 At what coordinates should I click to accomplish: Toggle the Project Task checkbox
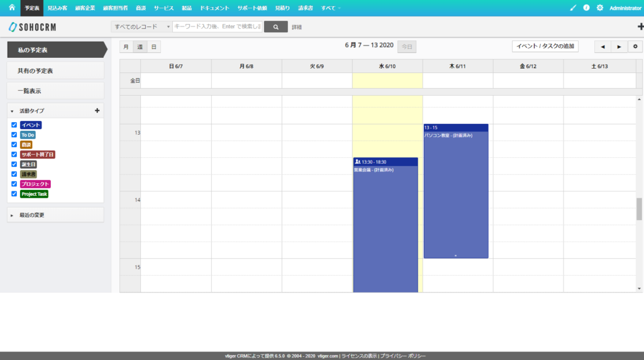pos(14,194)
